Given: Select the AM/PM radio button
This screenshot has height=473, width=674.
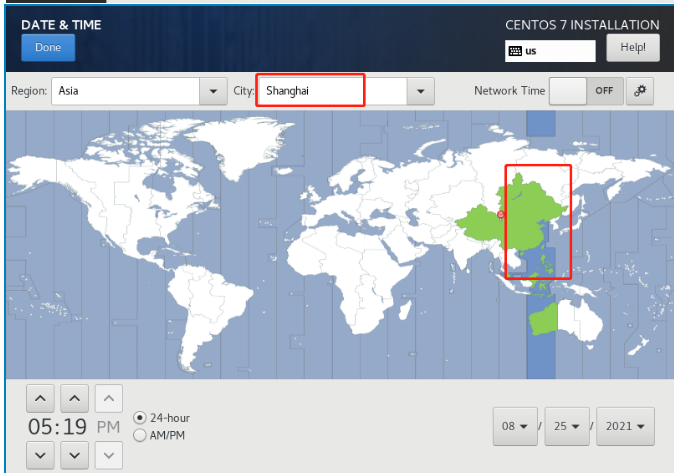Looking at the screenshot, I should coord(140,436).
